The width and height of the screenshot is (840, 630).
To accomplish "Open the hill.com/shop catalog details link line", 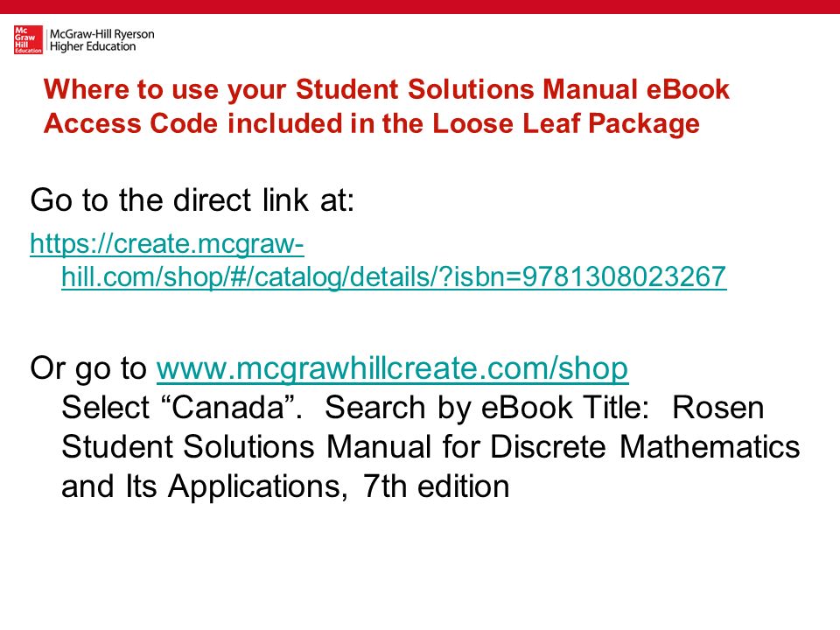I will click(x=394, y=277).
